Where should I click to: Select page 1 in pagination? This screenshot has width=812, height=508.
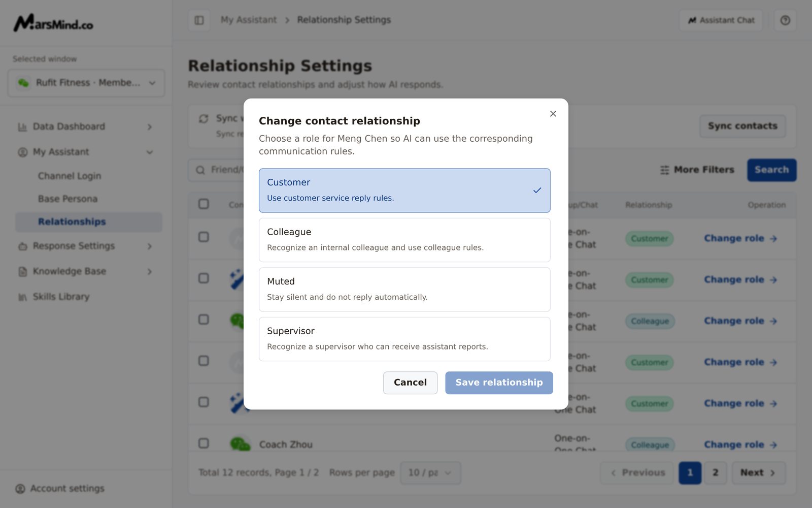point(690,472)
